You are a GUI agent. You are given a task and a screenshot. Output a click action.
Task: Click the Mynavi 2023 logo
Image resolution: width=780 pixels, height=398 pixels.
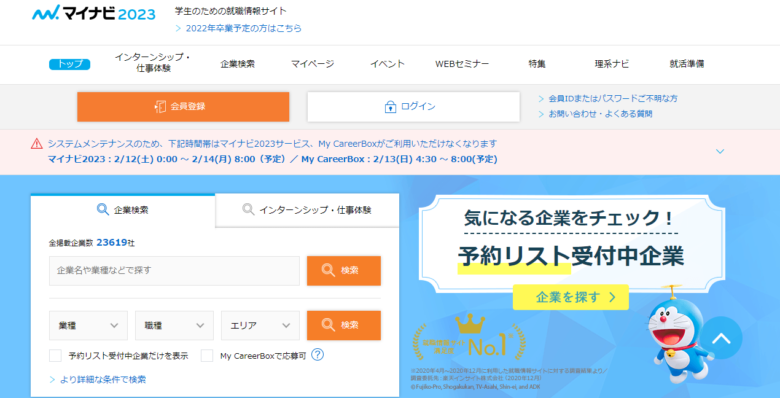(94, 12)
